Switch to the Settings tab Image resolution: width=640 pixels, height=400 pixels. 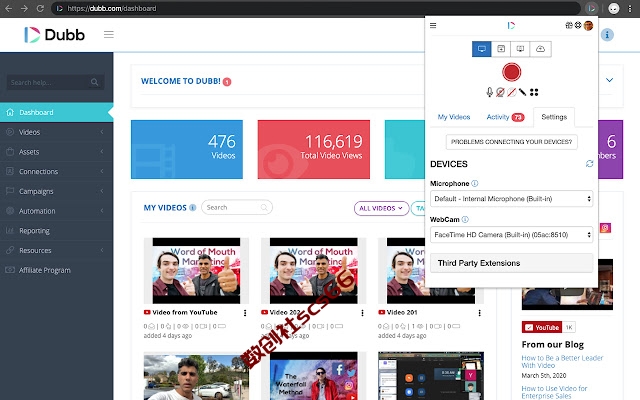pos(554,117)
